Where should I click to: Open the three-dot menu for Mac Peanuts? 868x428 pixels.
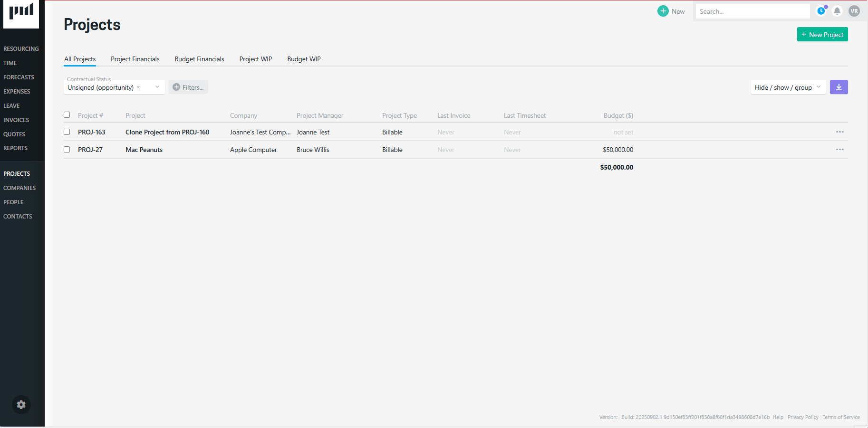pos(839,150)
